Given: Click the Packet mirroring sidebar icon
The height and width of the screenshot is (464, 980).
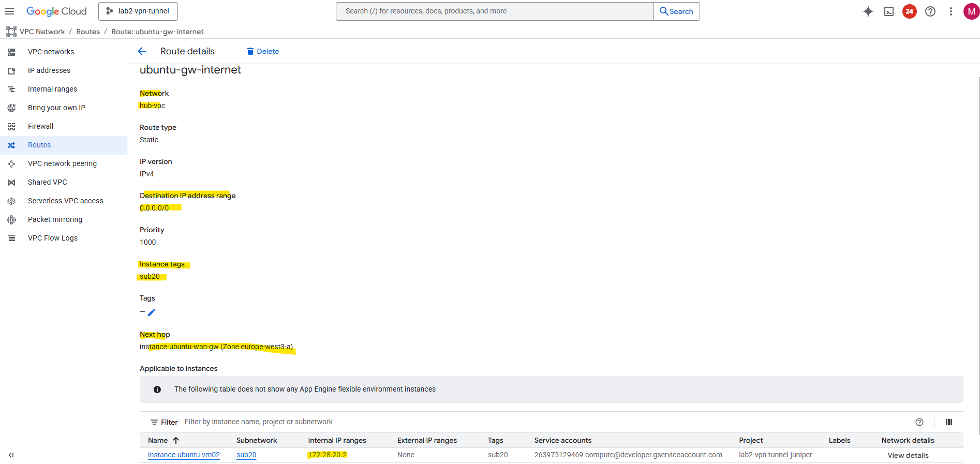Looking at the screenshot, I should point(11,220).
